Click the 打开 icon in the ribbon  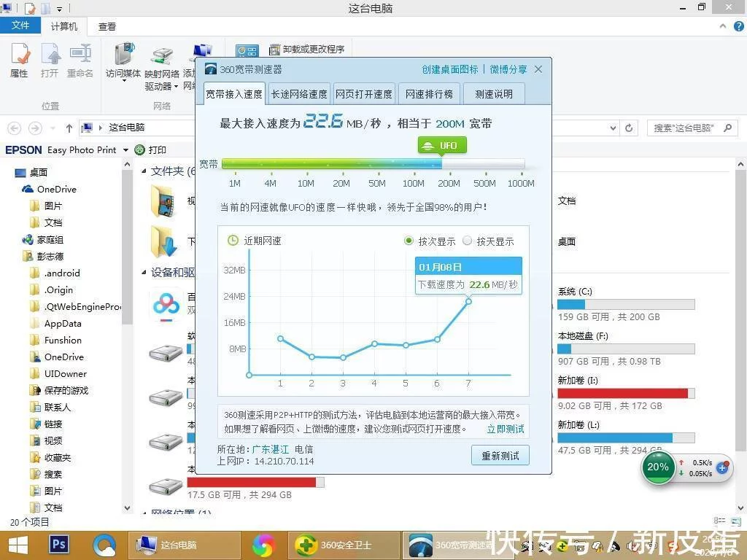click(50, 60)
